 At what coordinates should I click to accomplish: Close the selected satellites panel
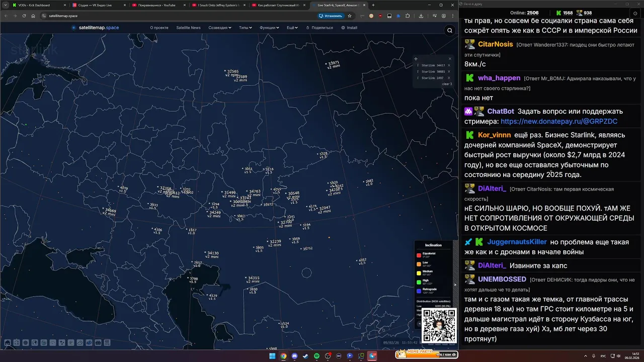pos(450,59)
